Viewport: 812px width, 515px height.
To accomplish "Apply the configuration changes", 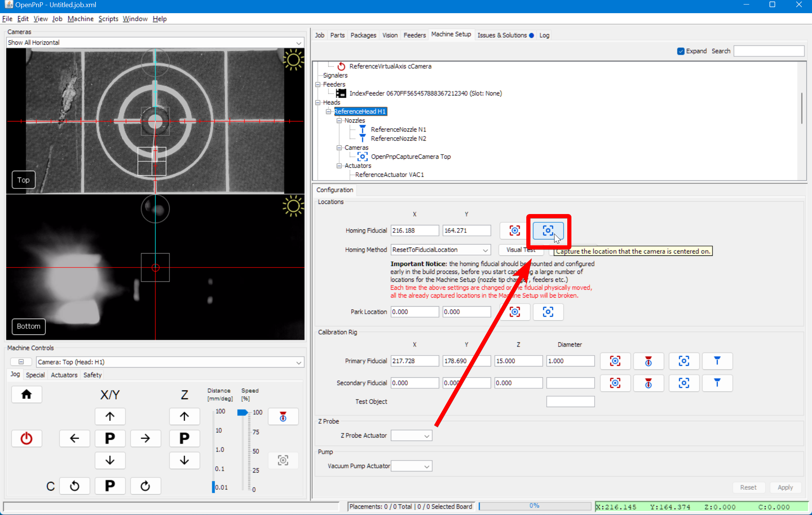I will pos(785,487).
